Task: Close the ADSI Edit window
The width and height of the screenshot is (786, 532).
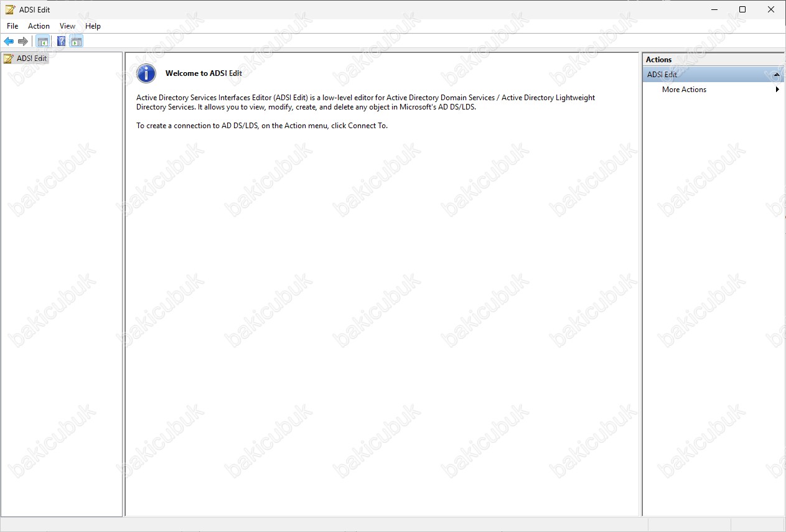Action: coord(771,9)
